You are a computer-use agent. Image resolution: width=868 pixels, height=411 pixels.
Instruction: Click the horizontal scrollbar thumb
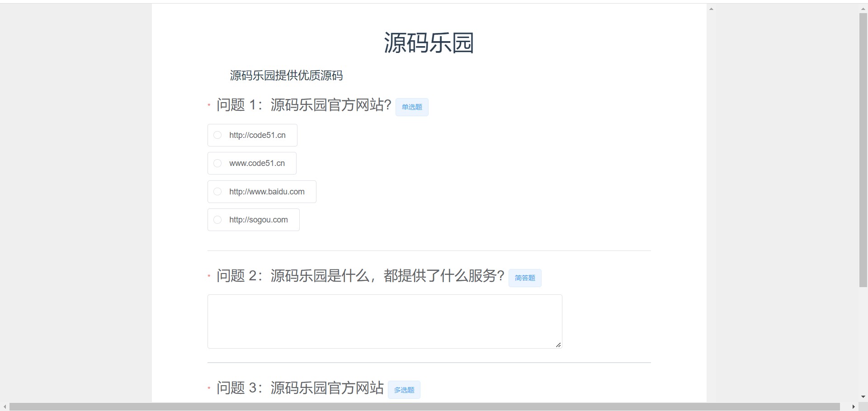click(x=425, y=407)
